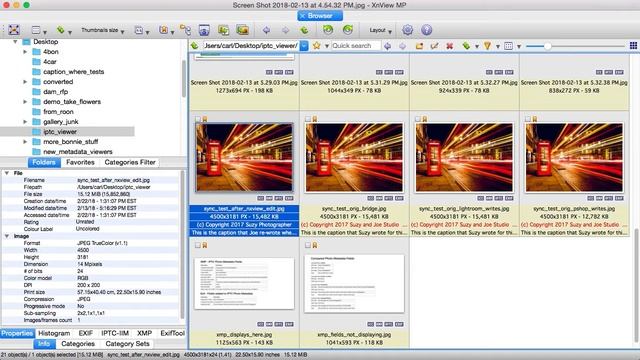The width and height of the screenshot is (640, 360).
Task: Click the green tag icon in the browser toolbar
Action: pos(466,46)
